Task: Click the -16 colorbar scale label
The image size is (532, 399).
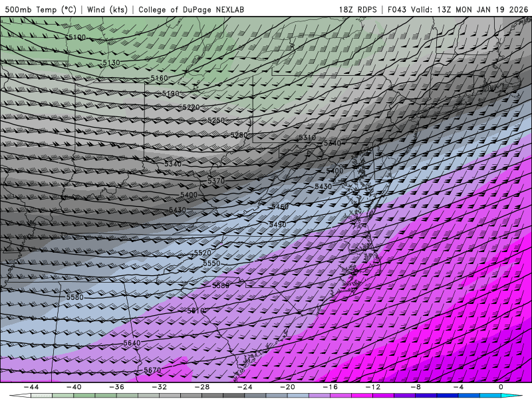Action: coord(331,387)
